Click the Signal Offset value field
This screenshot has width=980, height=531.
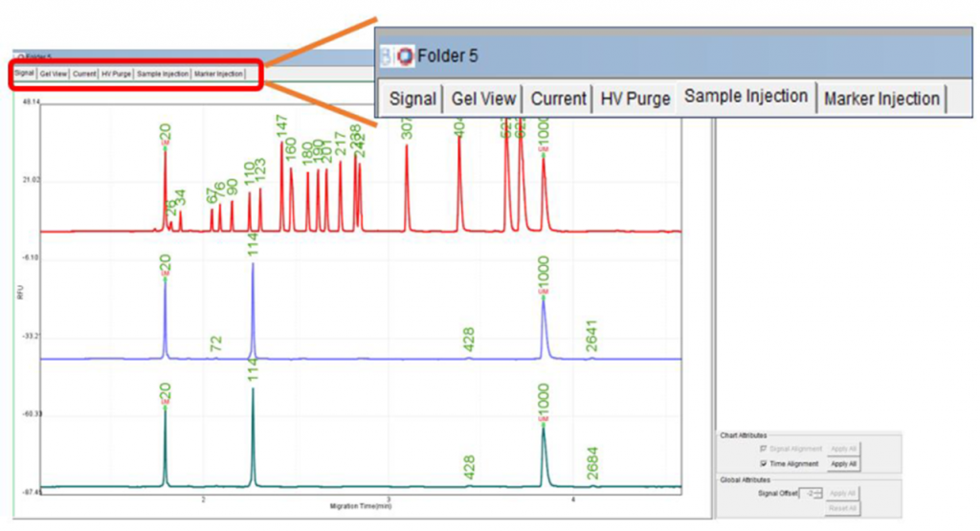click(807, 493)
